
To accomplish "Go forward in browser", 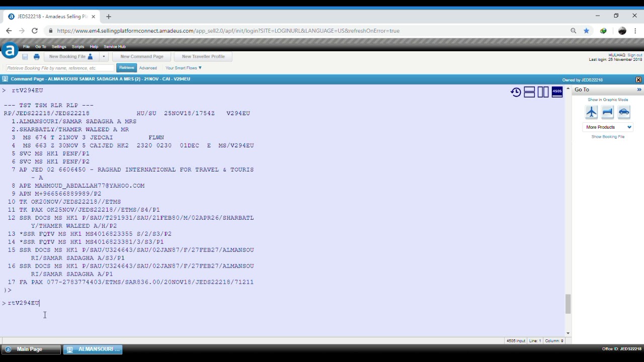I will (22, 31).
